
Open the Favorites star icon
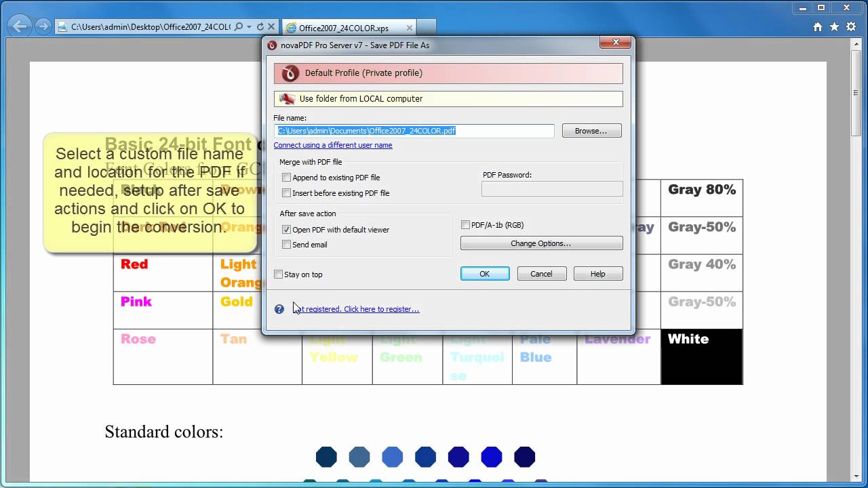tap(834, 27)
